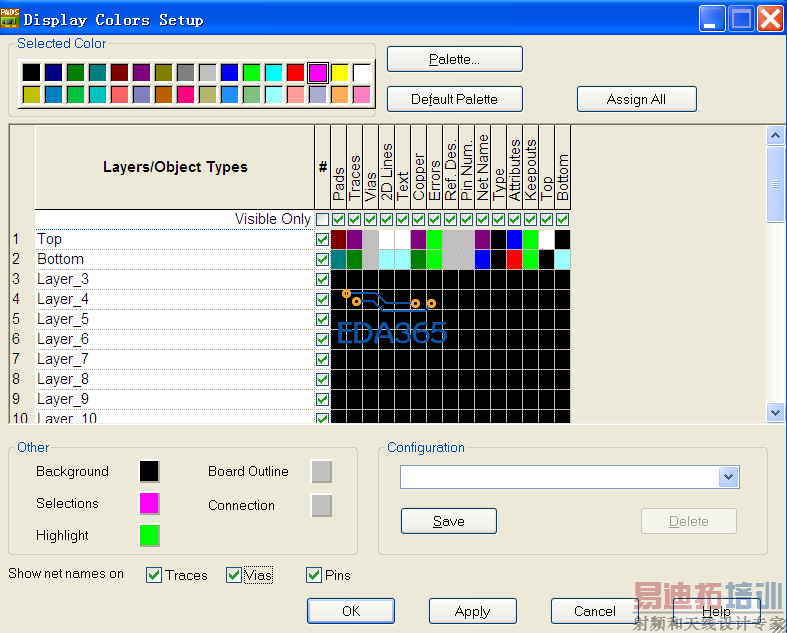Viewport: 787px width, 633px height.
Task: Uncheck the Top layer enable checkbox
Action: pyautogui.click(x=323, y=239)
